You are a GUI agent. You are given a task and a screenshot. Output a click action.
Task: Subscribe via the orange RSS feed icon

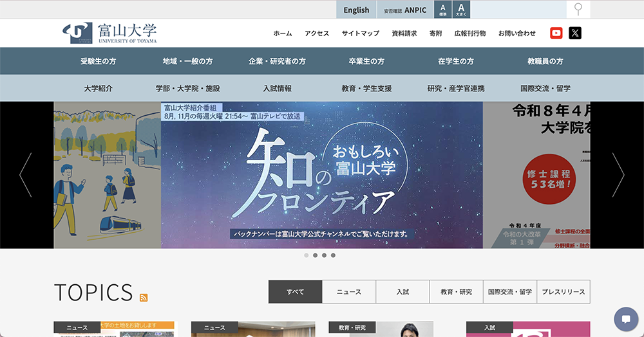pyautogui.click(x=144, y=297)
